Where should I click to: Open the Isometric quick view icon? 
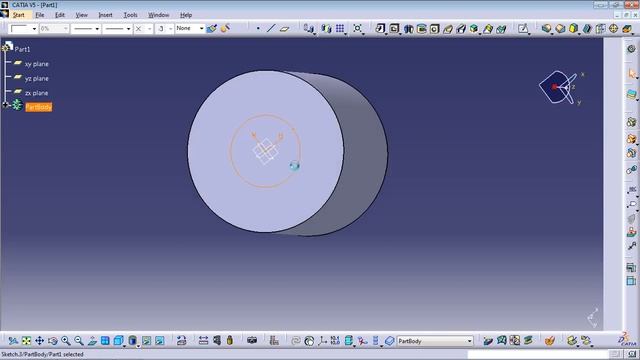coord(118,341)
